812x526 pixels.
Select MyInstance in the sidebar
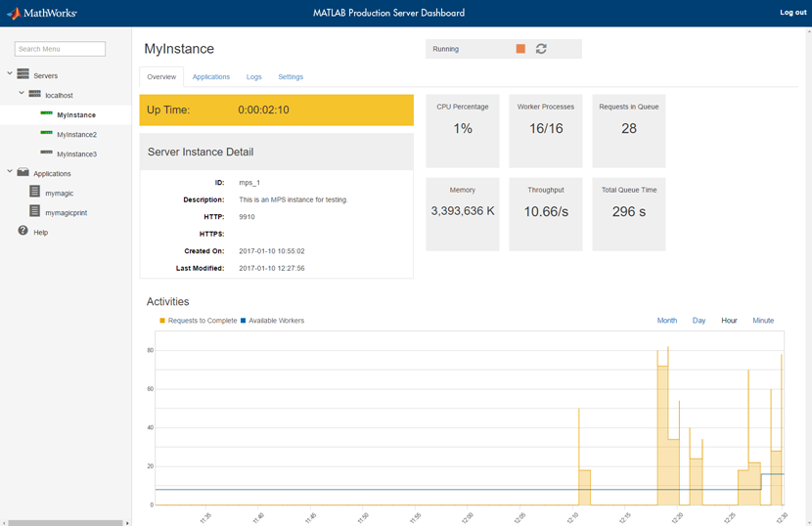(76, 115)
